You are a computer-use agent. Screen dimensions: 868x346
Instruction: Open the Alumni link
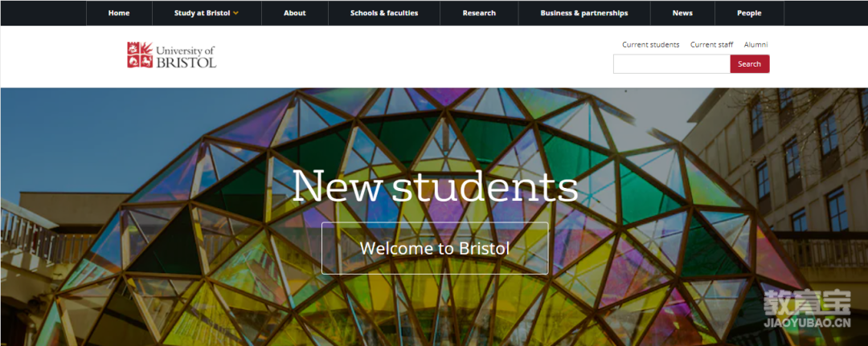coord(755,45)
